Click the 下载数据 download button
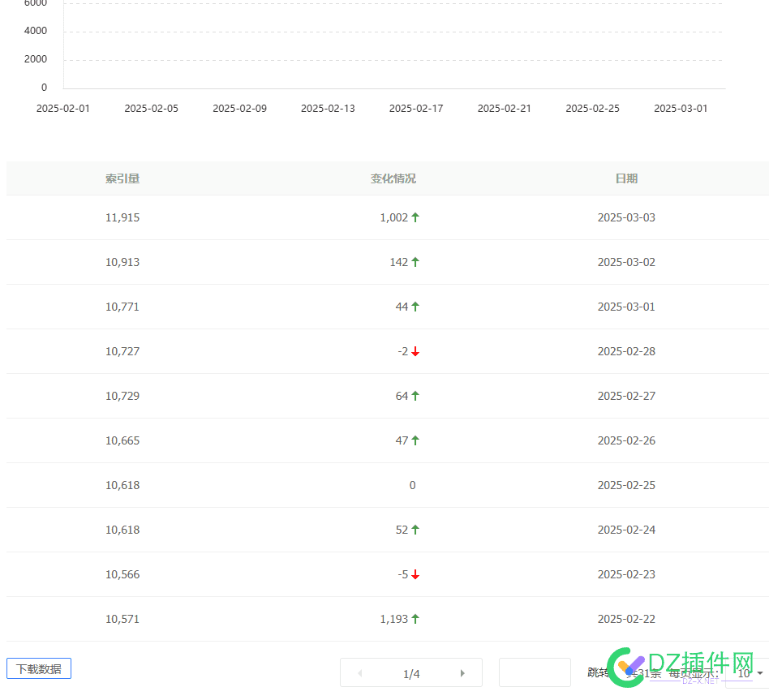Image resolution: width=769 pixels, height=700 pixels. coord(38,668)
